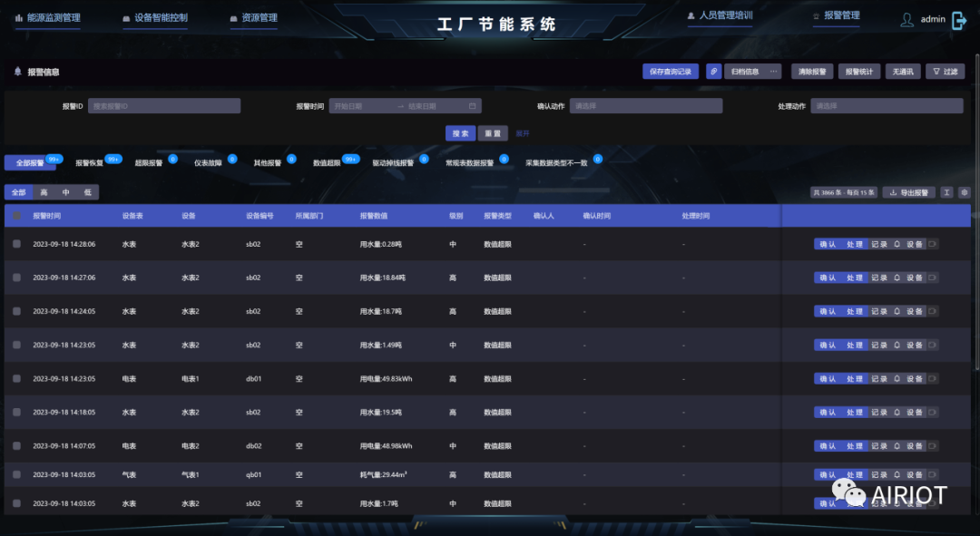The width and height of the screenshot is (980, 536).
Task: Click 确认 in the 14:28:06 row
Action: click(828, 244)
